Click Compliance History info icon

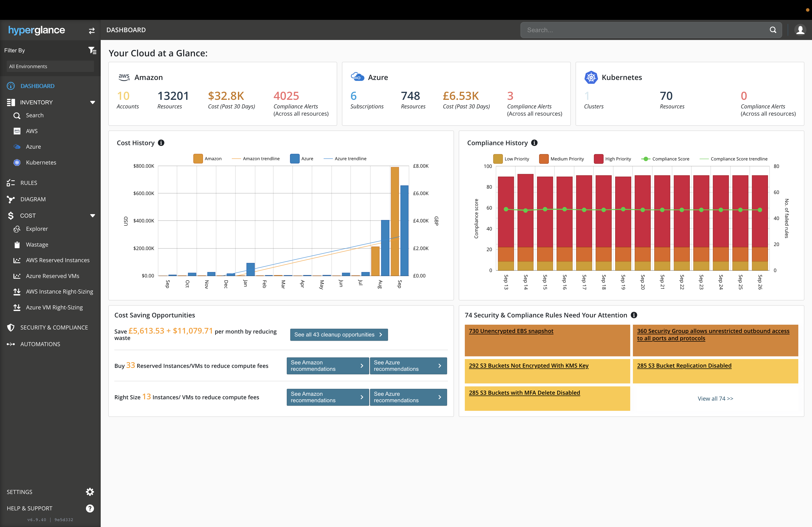tap(534, 143)
